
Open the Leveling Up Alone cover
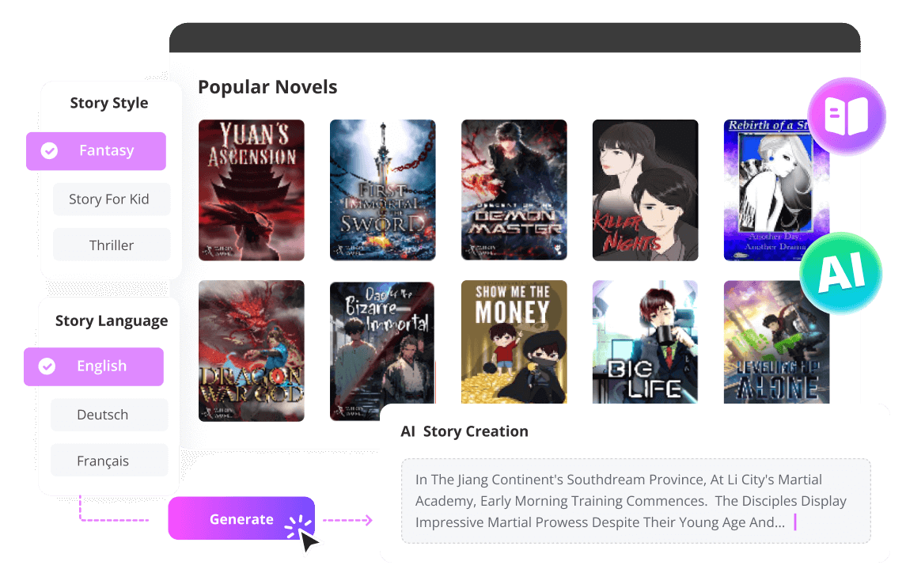click(x=776, y=342)
